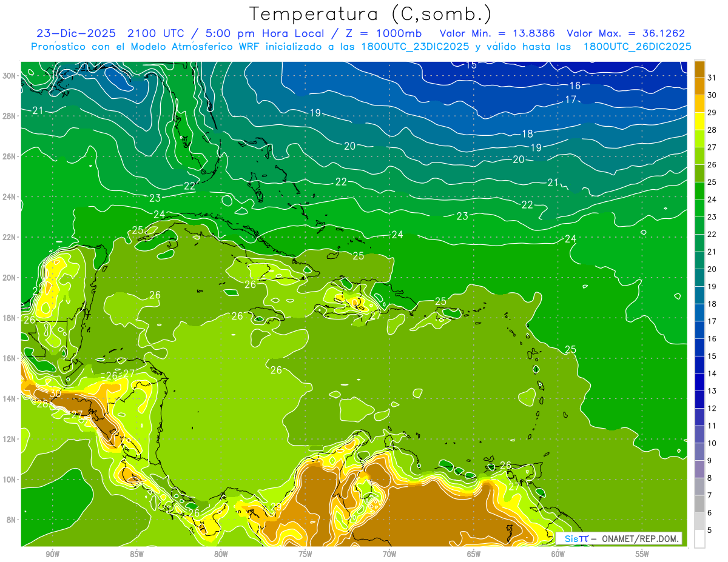Click the color scale label '10'
This screenshot has width=728, height=562.
point(712,443)
